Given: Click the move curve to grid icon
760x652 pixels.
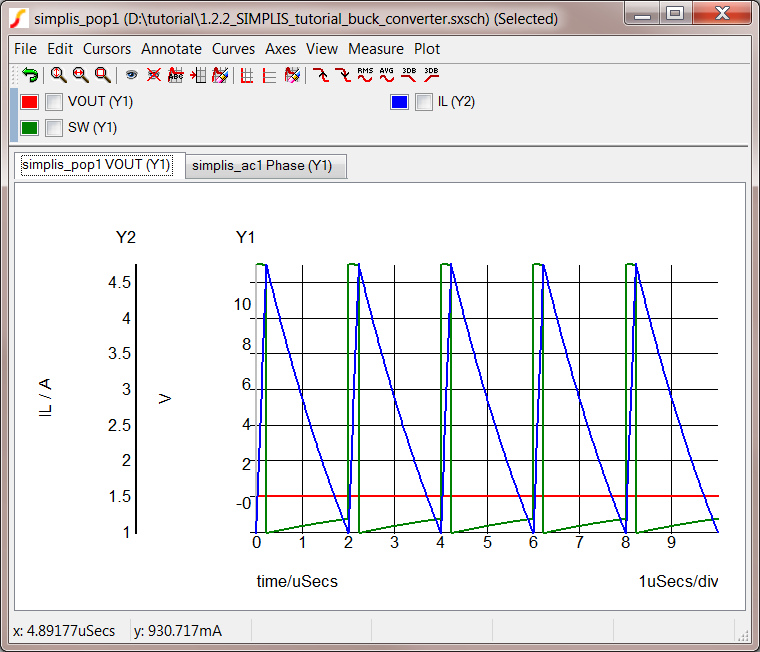Looking at the screenshot, I should pyautogui.click(x=198, y=75).
